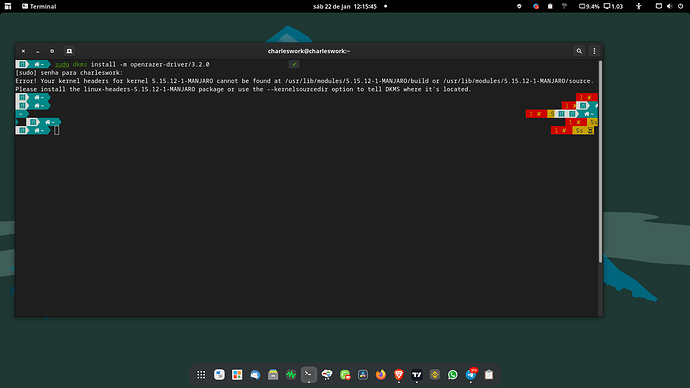Open WhatsApp from the dock

(453, 375)
